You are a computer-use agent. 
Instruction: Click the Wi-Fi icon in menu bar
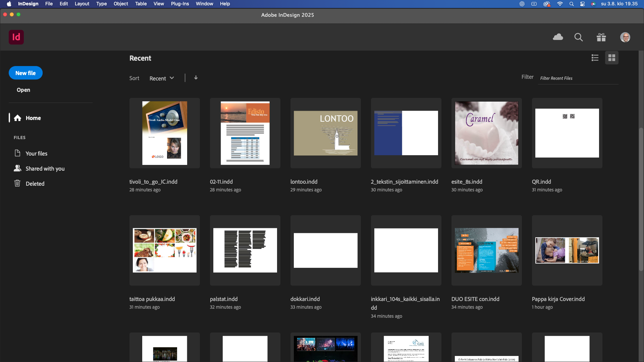[x=560, y=4]
